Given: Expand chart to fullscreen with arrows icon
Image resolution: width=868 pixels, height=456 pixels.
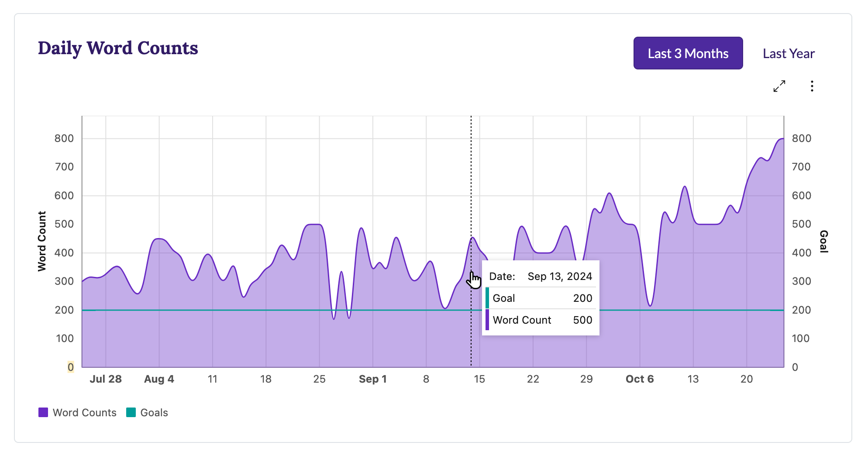Looking at the screenshot, I should pyautogui.click(x=779, y=86).
